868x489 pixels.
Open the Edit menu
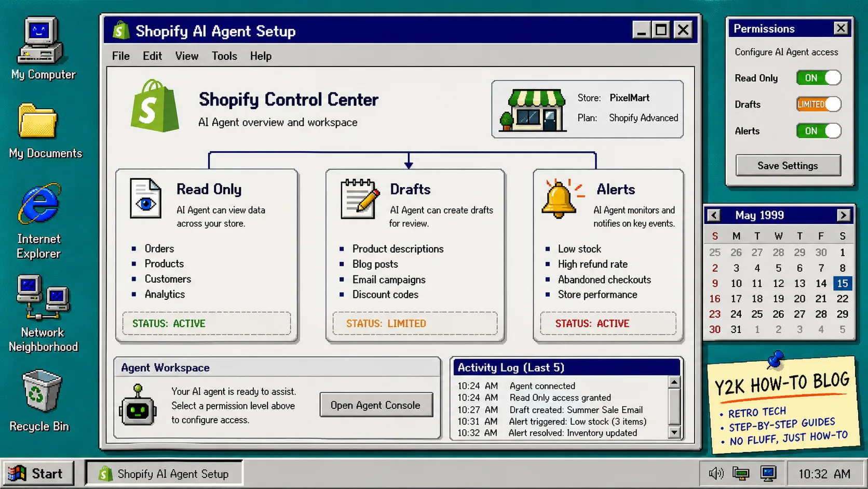coord(153,56)
